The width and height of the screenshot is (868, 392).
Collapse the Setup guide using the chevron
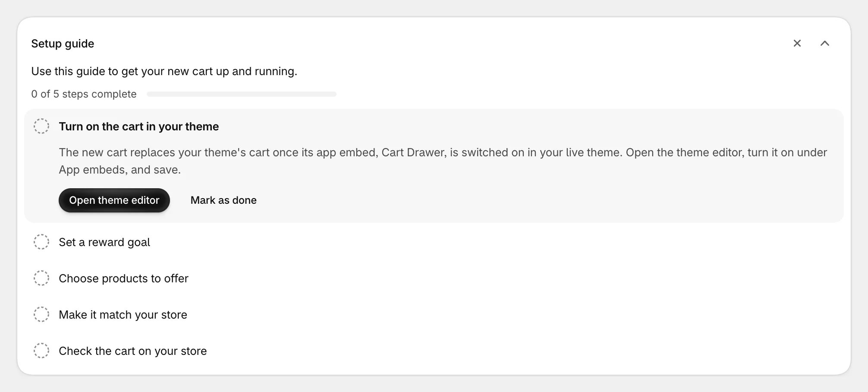pos(824,43)
